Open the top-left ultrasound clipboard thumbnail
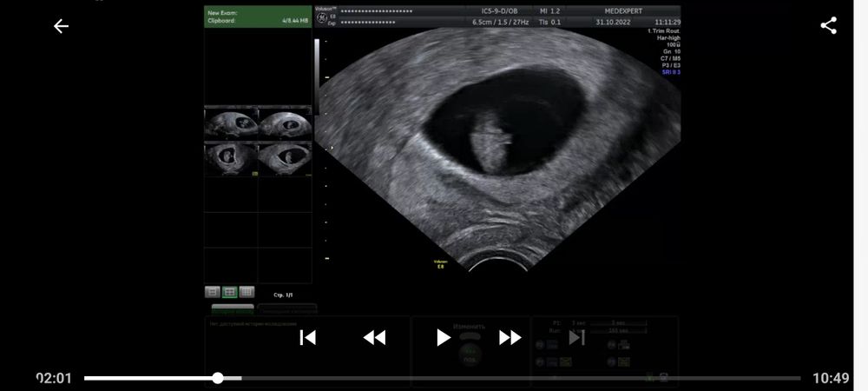 (231, 123)
